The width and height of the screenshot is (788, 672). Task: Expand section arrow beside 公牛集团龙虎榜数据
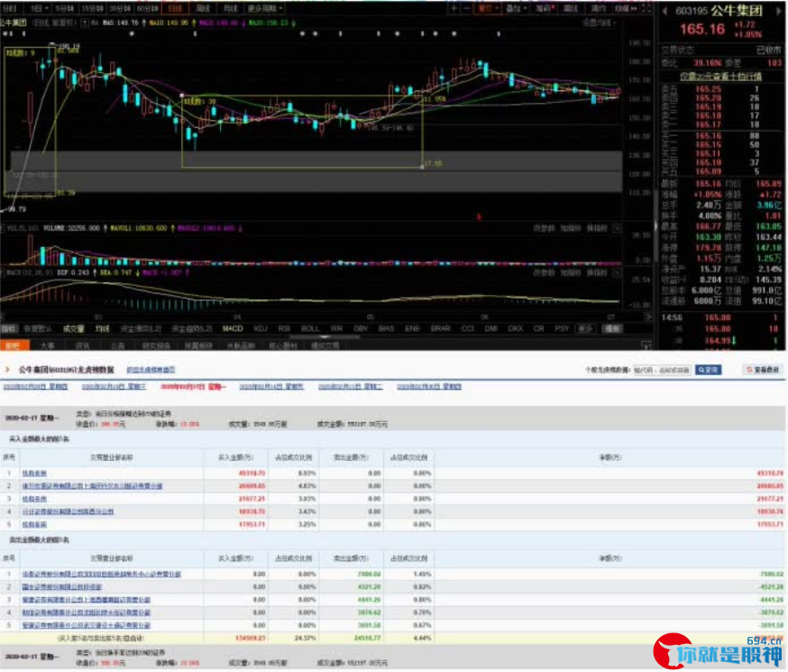[x=7, y=370]
